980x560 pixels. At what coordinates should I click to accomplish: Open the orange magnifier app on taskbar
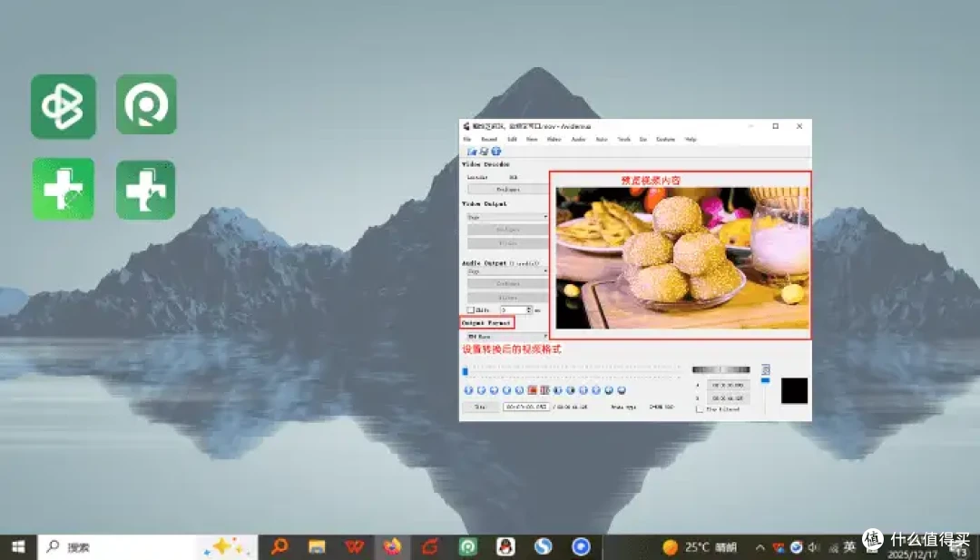tap(279, 547)
